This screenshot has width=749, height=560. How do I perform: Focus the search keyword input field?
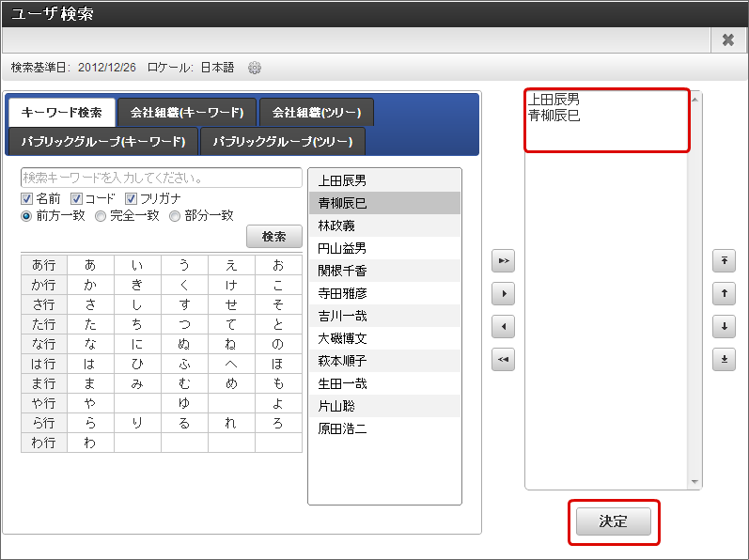162,178
